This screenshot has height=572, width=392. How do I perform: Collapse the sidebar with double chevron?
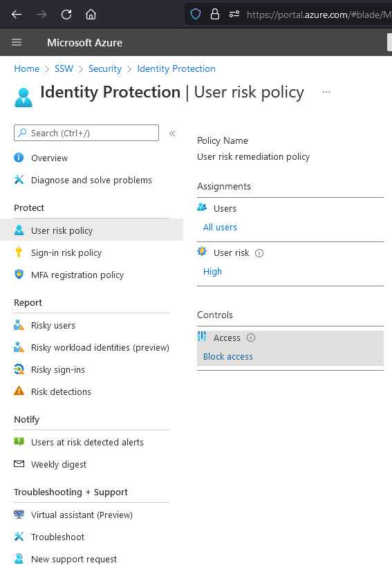(172, 133)
